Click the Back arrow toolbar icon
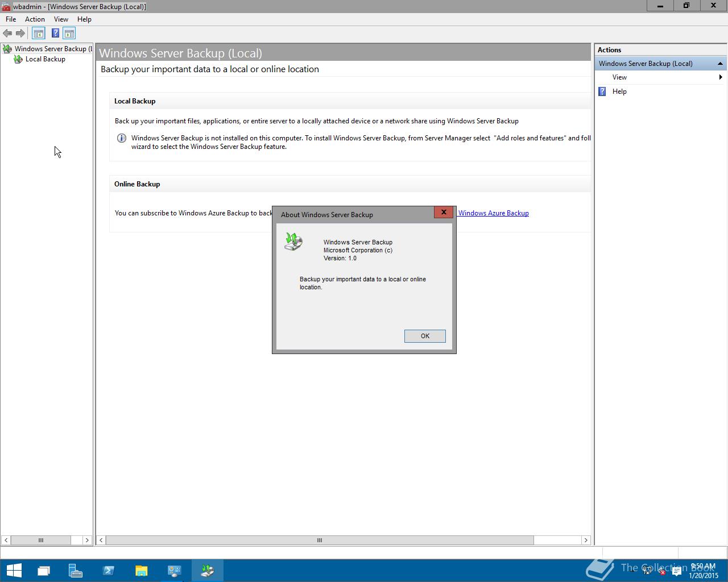The width and height of the screenshot is (728, 582). tap(7, 34)
